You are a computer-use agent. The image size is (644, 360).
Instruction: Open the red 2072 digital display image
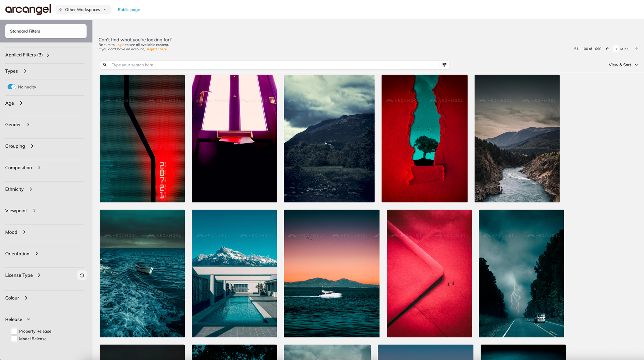(x=142, y=139)
